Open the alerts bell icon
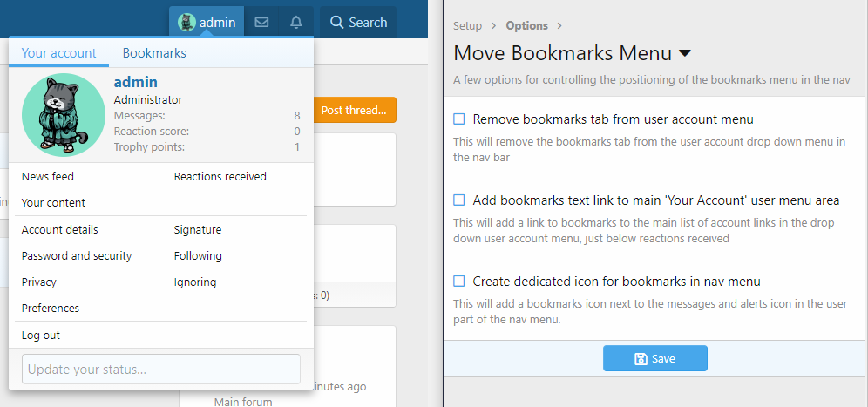This screenshot has height=407, width=868. [x=296, y=23]
